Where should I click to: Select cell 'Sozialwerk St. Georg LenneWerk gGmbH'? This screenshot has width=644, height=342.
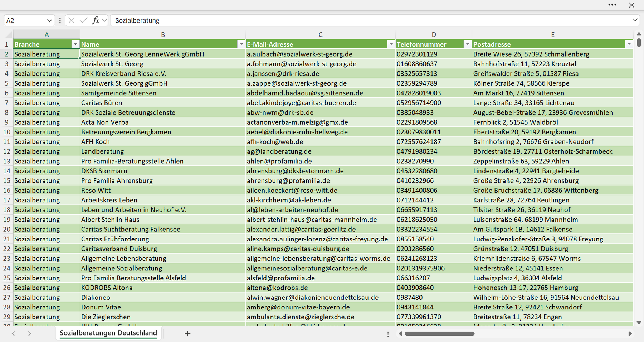pyautogui.click(x=163, y=54)
